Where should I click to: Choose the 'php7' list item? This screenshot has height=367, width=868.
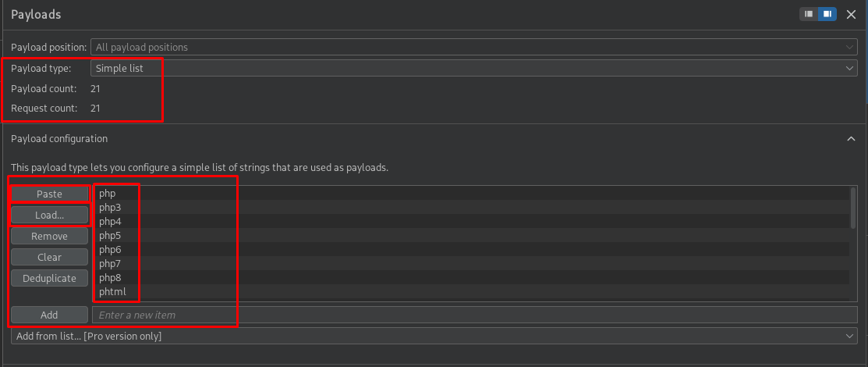tap(110, 264)
